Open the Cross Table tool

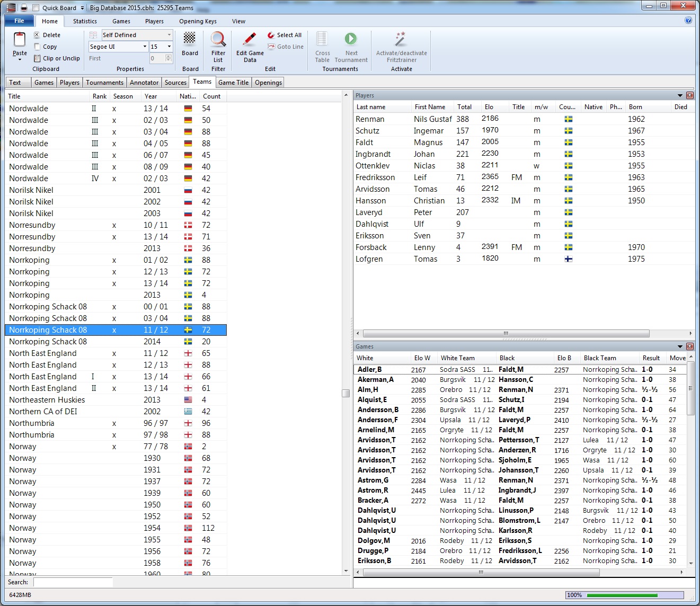coord(322,47)
